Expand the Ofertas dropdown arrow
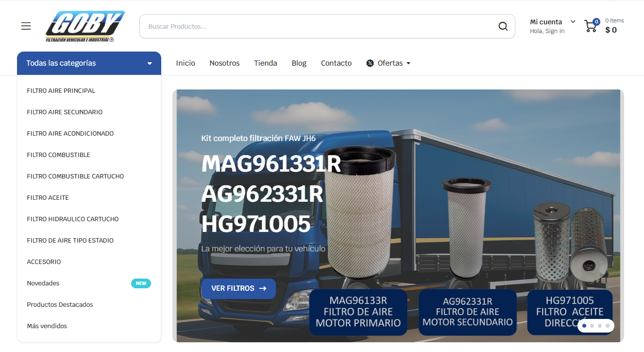The width and height of the screenshot is (644, 352). [x=408, y=63]
